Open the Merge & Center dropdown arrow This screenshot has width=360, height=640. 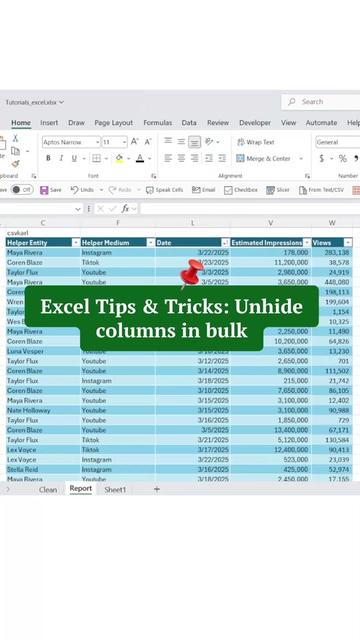coord(301,158)
